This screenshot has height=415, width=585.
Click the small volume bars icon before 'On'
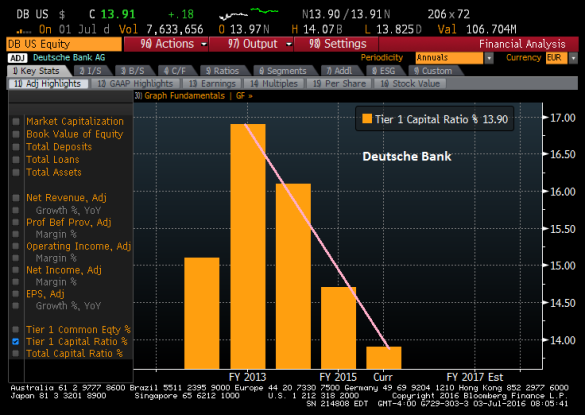coord(24,31)
